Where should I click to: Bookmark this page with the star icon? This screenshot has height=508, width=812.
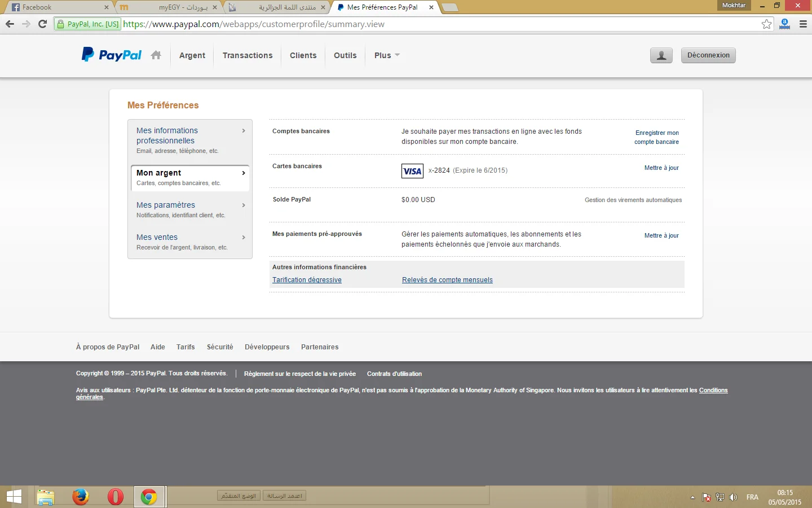tap(766, 24)
